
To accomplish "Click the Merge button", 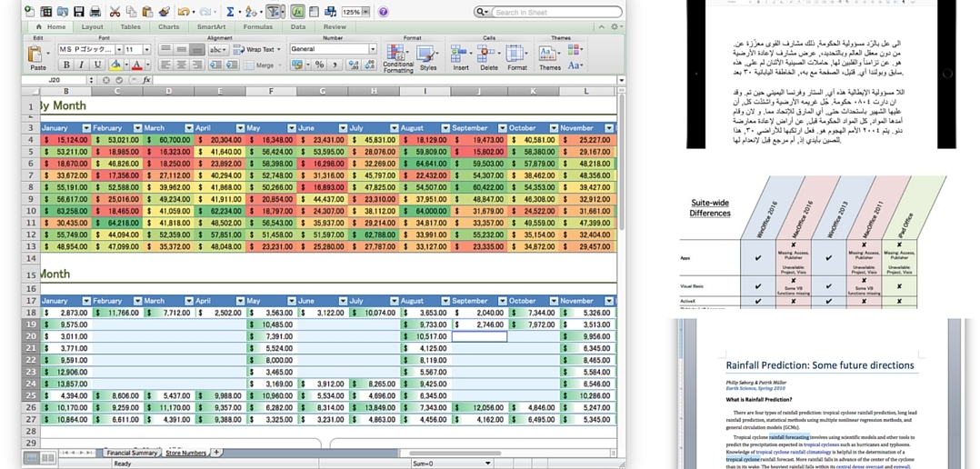I will coord(264,65).
